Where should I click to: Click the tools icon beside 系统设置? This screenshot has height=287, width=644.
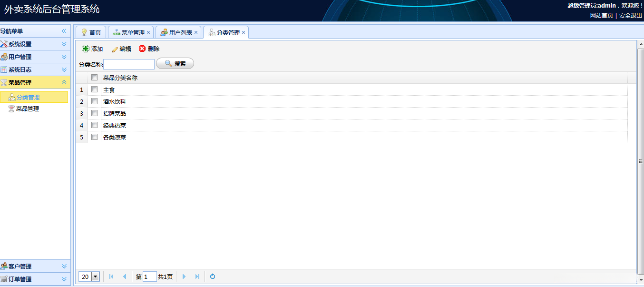point(4,44)
